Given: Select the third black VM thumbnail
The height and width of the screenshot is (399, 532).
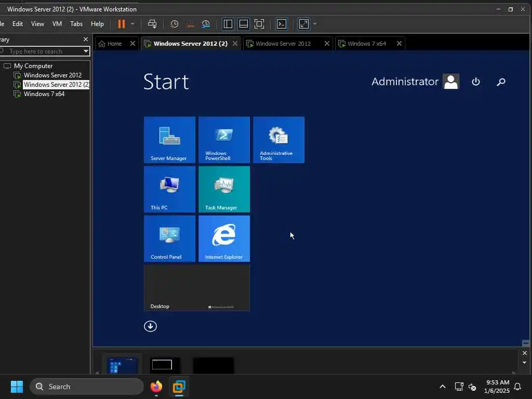Looking at the screenshot, I should 214,366.
